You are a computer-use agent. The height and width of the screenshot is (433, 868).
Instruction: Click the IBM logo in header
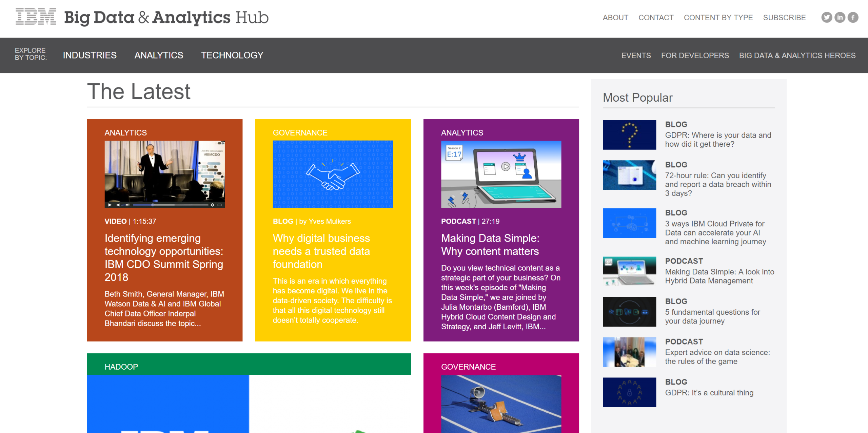point(36,17)
